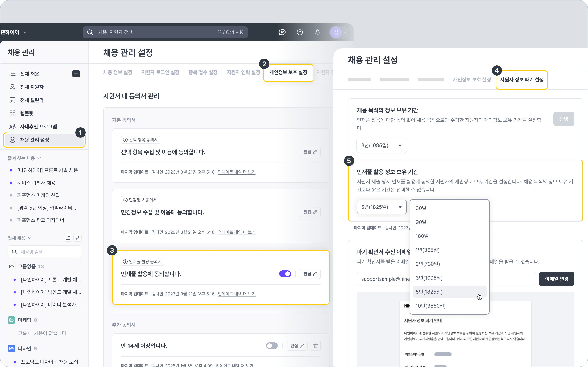Select 10년(3650일) from the dropdown list
Image resolution: width=588 pixels, height=367 pixels.
click(431, 306)
